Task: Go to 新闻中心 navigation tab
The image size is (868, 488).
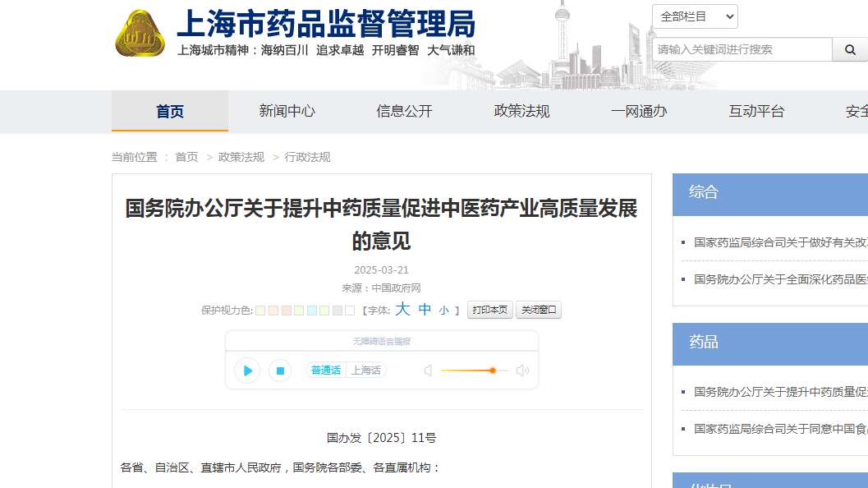Action: [x=287, y=111]
